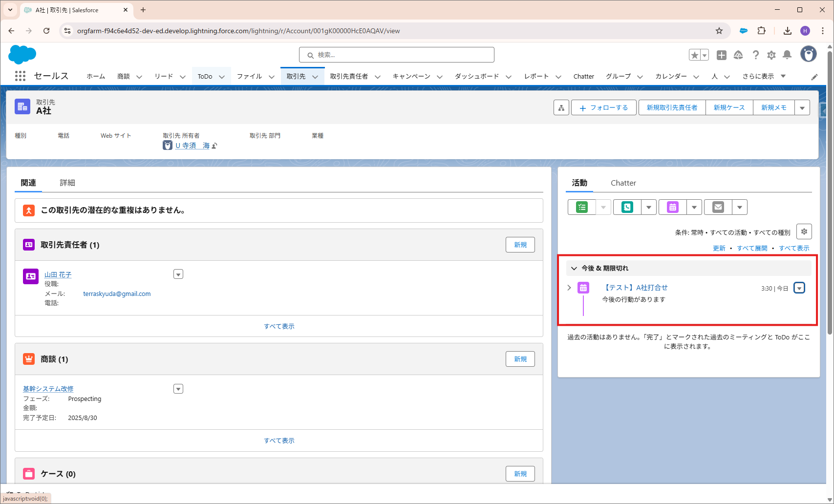The width and height of the screenshot is (834, 504).
Task: Expand the 【テスト】A社打合せ timeline item
Action: tap(569, 288)
